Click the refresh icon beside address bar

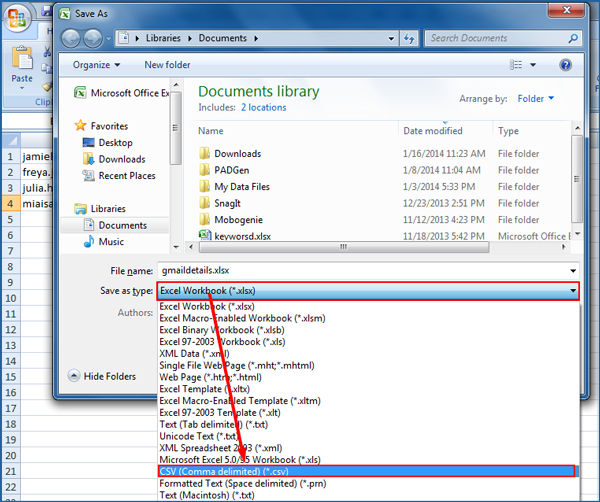409,38
